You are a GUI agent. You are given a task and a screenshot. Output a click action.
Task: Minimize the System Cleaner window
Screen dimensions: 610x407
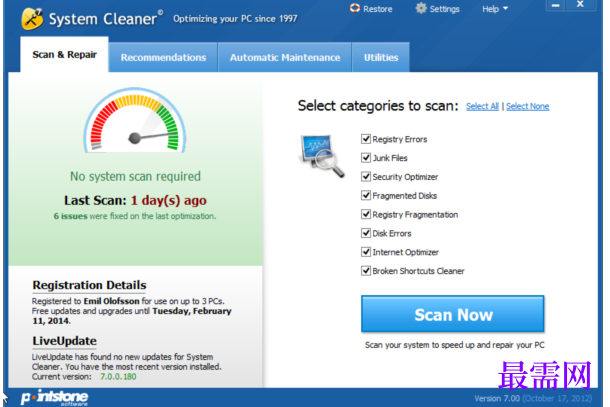click(556, 5)
